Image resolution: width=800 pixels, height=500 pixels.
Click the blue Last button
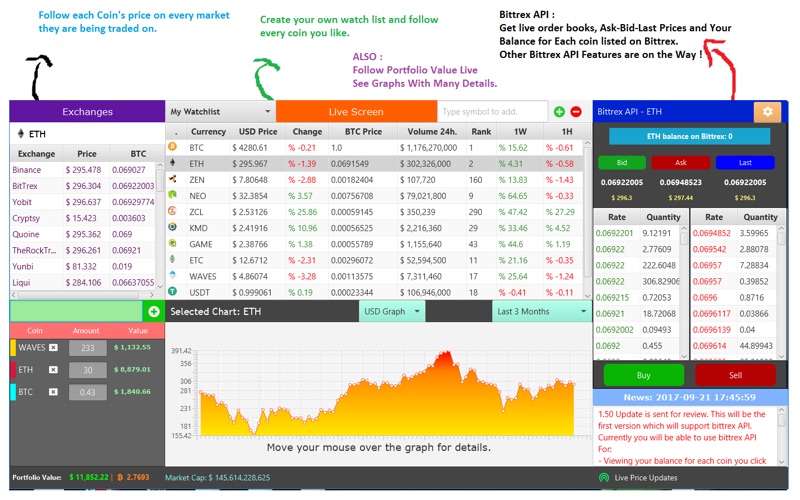pos(745,163)
